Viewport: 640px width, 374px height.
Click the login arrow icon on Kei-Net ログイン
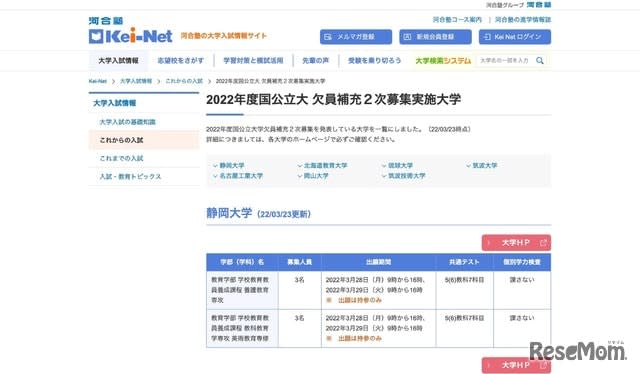(x=487, y=37)
